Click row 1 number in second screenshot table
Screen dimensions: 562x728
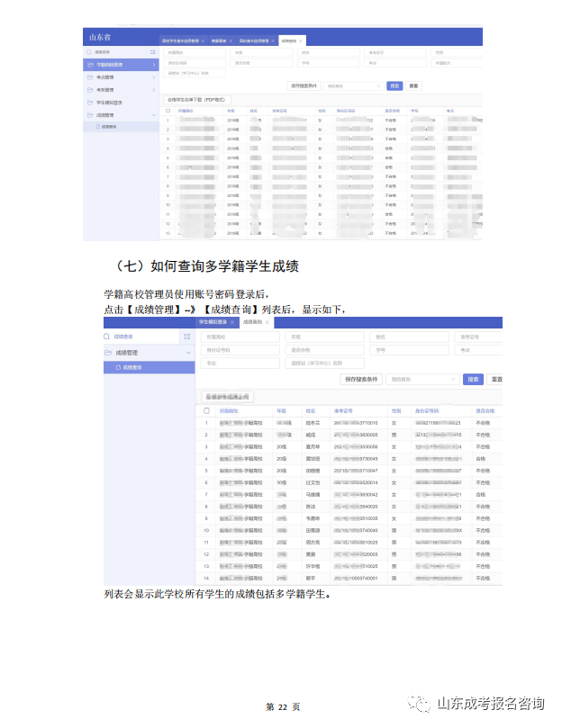click(206, 423)
